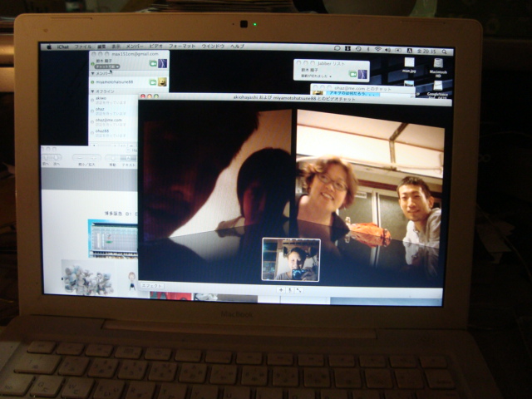
Task: Click own video camera icon in max151cm buddy list
Action: click(x=153, y=63)
